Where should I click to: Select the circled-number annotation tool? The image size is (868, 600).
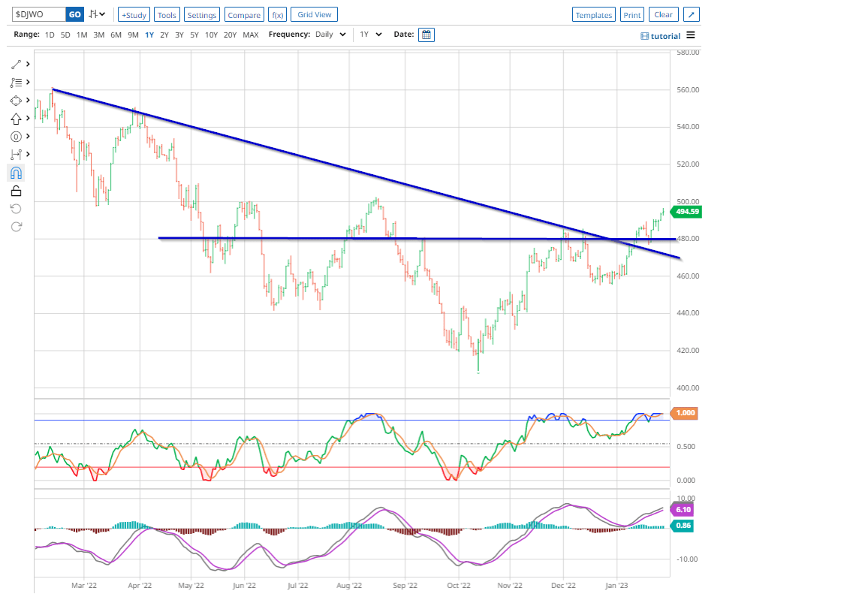(x=16, y=136)
